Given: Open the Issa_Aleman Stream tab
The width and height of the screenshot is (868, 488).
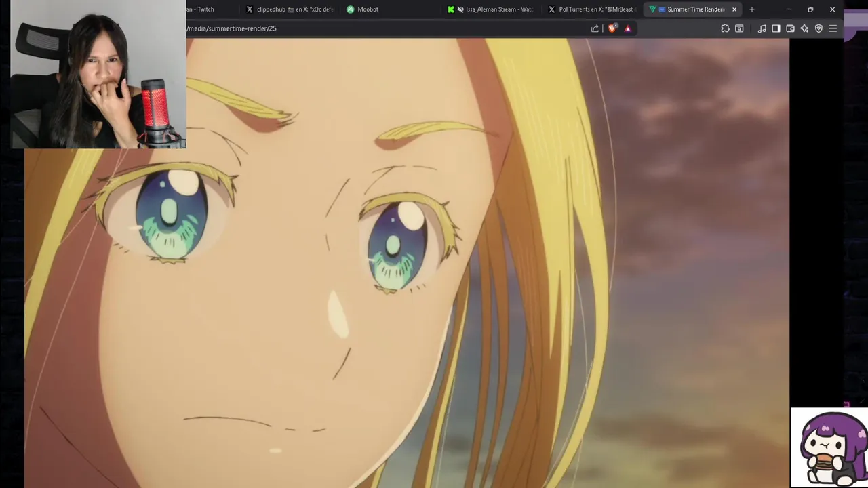Looking at the screenshot, I should click(x=490, y=9).
